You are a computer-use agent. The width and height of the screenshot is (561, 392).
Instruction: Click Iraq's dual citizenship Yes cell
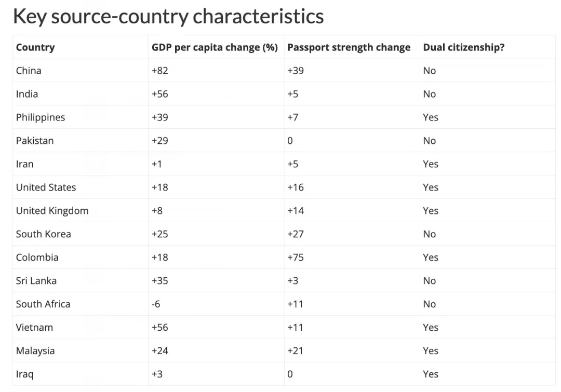[431, 374]
